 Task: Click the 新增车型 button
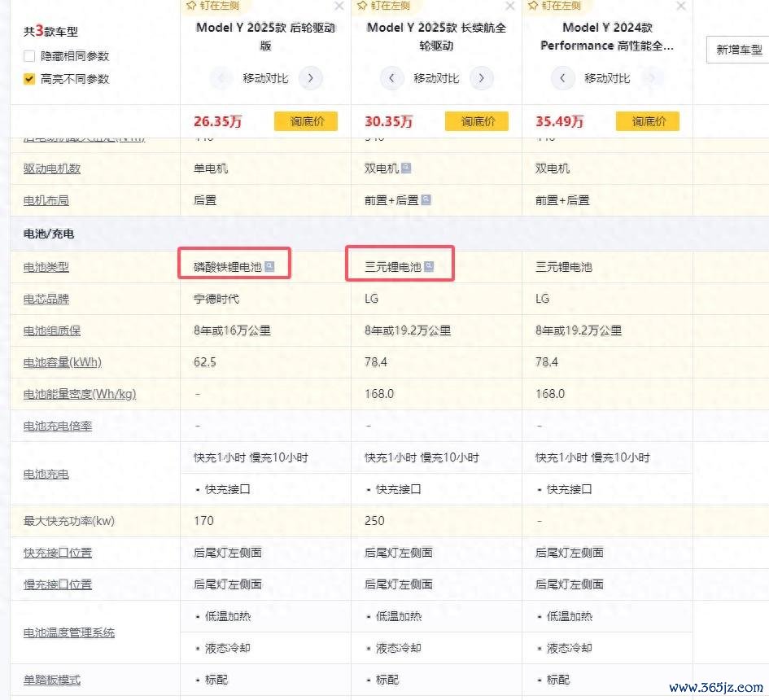point(738,50)
